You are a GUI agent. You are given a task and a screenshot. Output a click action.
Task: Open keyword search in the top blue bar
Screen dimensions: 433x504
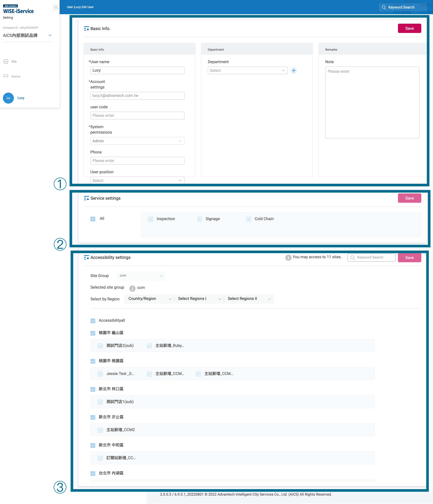(402, 7)
